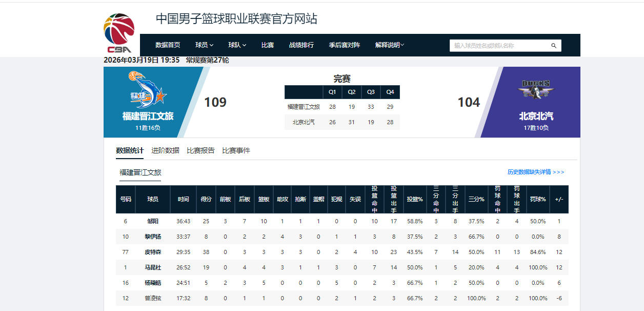Click the CBA league logo
The width and height of the screenshot is (644, 311).
(x=119, y=33)
